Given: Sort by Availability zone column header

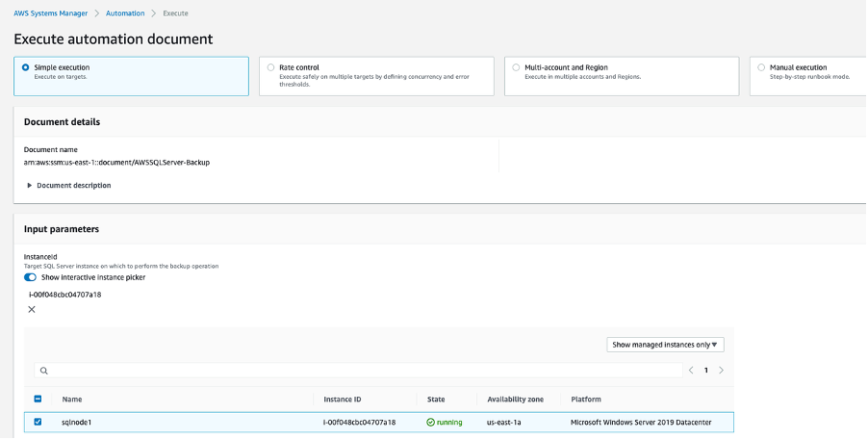Looking at the screenshot, I should pos(516,400).
